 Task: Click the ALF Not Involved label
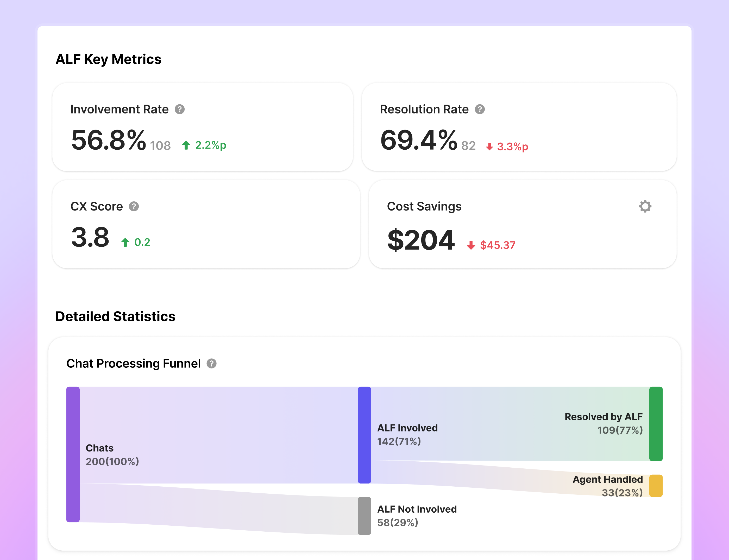(417, 509)
